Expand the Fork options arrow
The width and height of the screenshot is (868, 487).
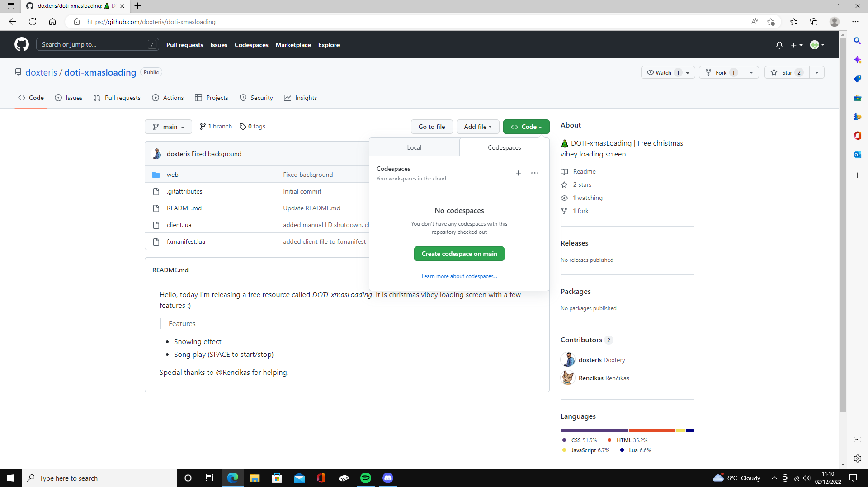751,72
